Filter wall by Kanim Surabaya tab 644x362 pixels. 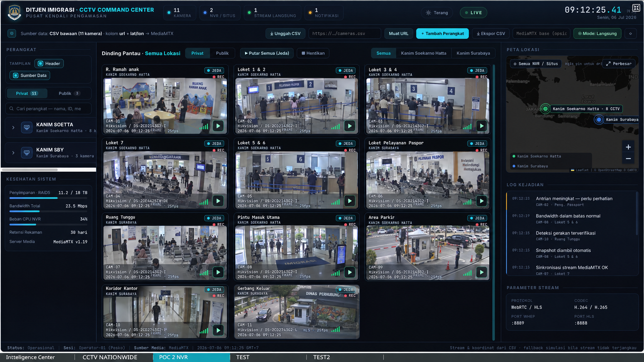473,53
